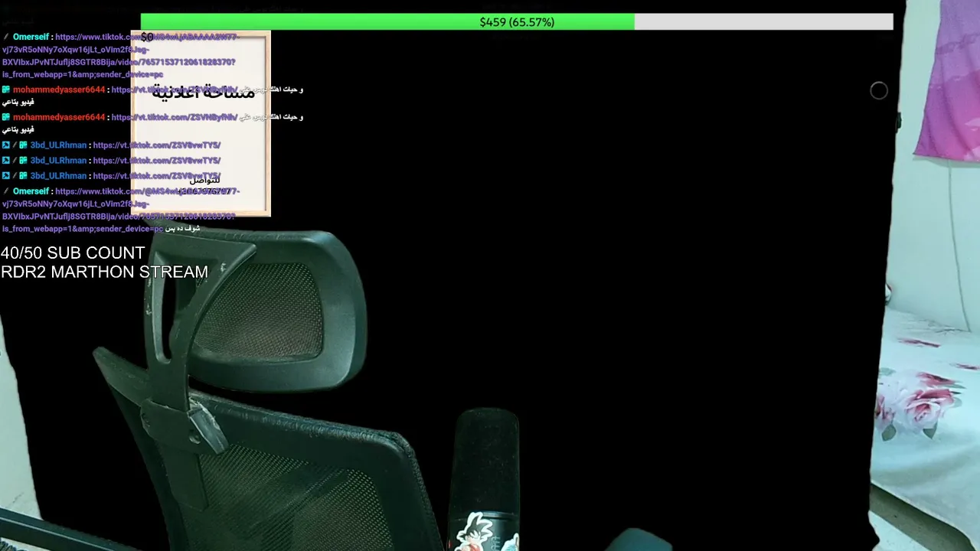Click the pencil badge before last Omerseif message
Viewport: 980px width, 551px height.
pyautogui.click(x=6, y=191)
